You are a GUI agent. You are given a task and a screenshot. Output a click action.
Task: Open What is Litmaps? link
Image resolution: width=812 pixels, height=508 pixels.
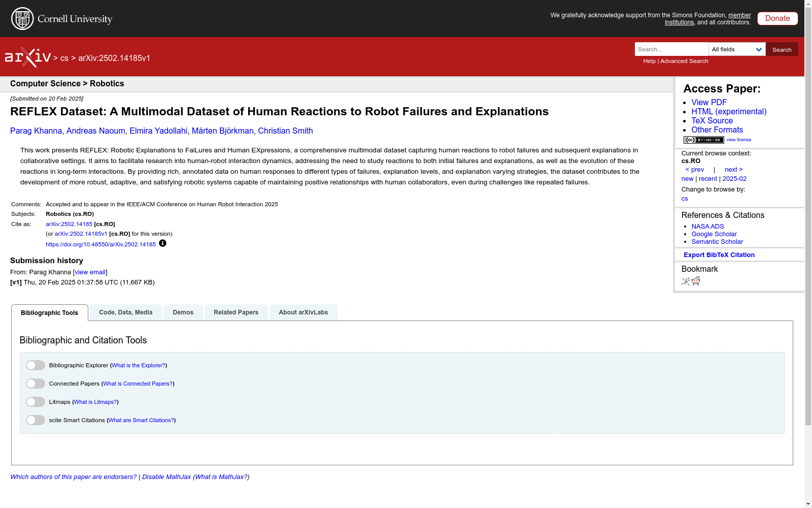coord(95,402)
